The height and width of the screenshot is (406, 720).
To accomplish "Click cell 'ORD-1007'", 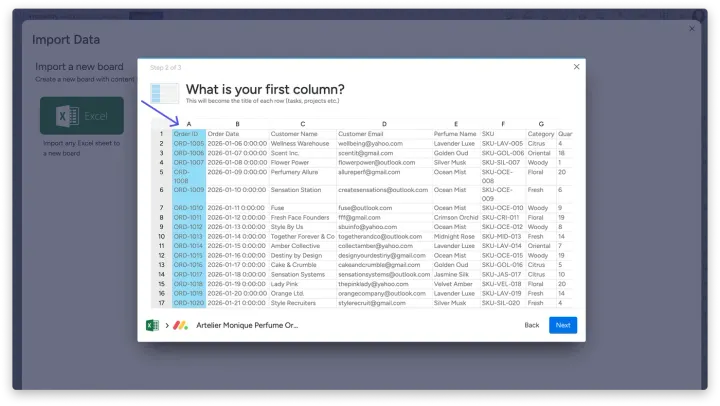I will click(189, 163).
